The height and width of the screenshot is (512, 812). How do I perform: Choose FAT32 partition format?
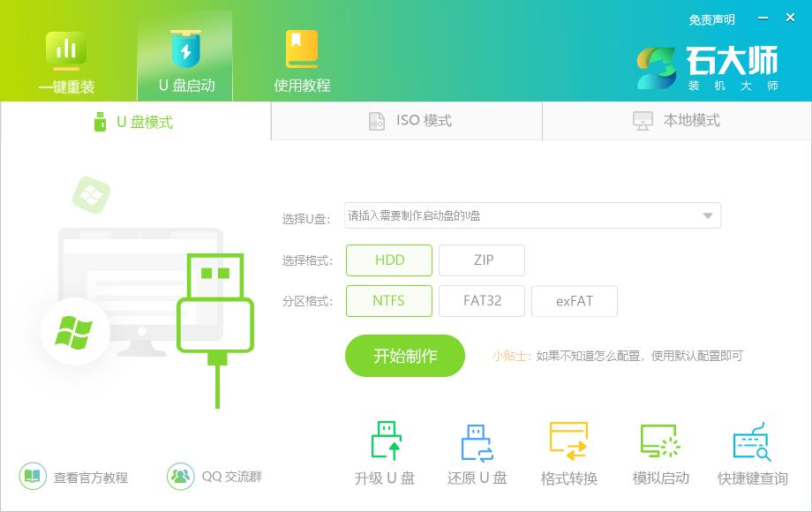[482, 301]
